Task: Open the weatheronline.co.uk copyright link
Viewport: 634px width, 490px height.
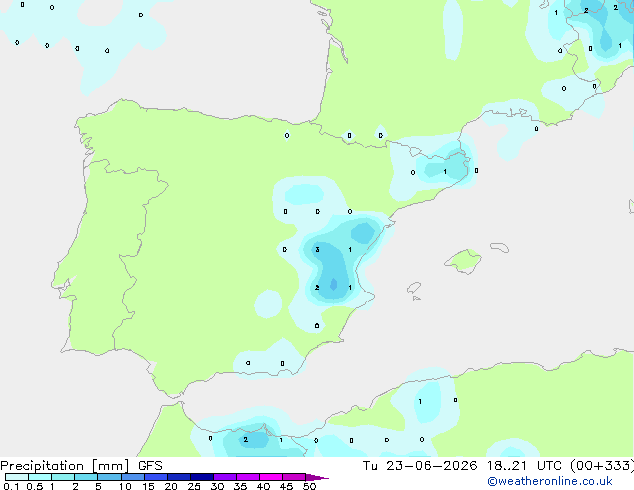Action: pos(549,481)
